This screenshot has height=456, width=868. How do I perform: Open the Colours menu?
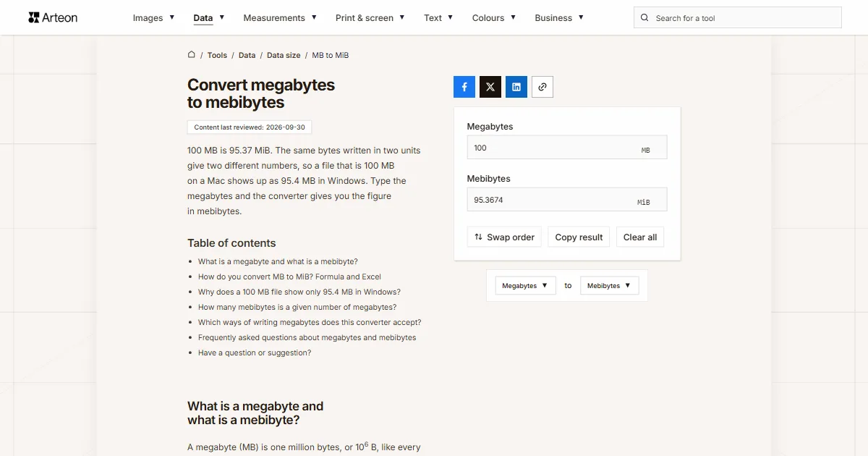coord(494,17)
